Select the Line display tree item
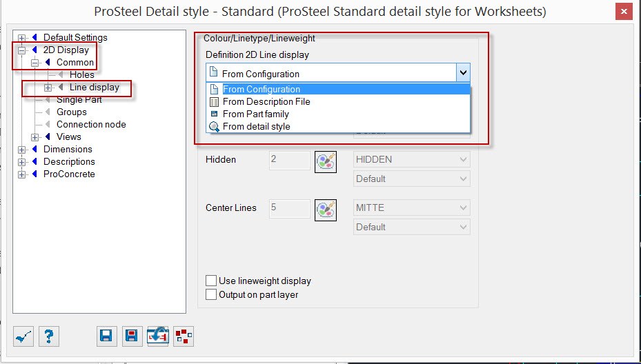 point(95,87)
